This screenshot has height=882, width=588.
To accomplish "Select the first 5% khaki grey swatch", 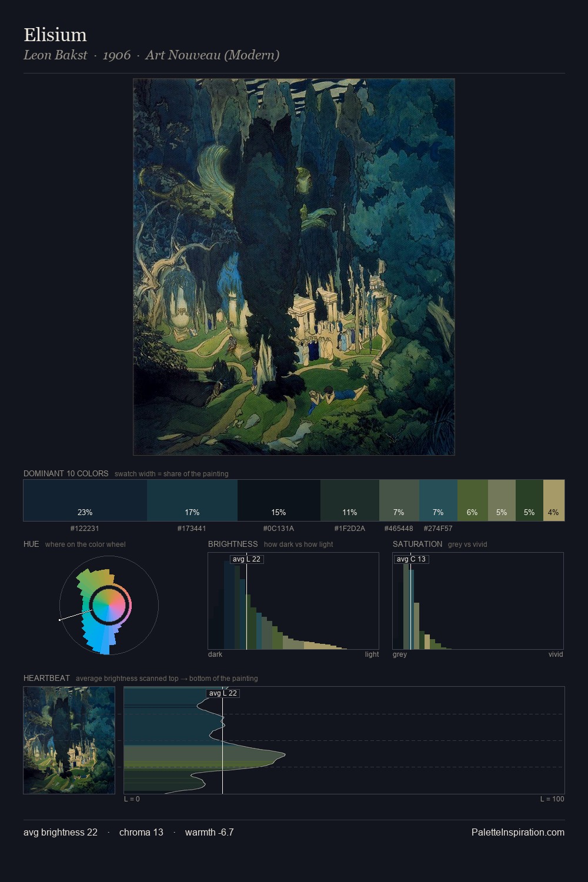I will (502, 500).
